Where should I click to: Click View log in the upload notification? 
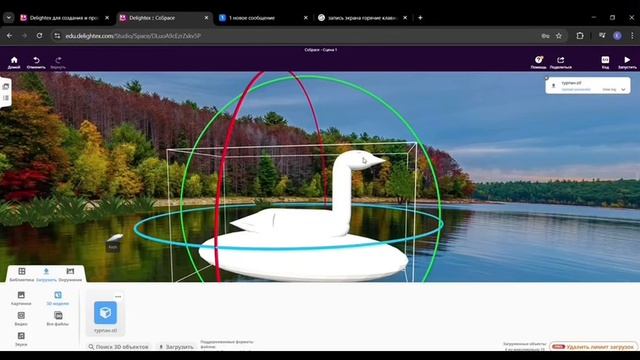609,89
